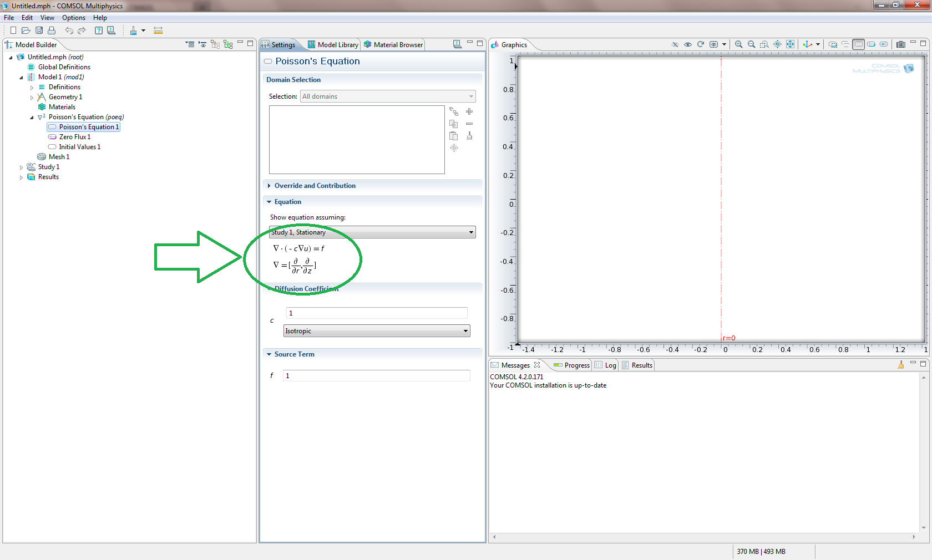Select Zero Flux 1 in the model tree

[x=74, y=137]
